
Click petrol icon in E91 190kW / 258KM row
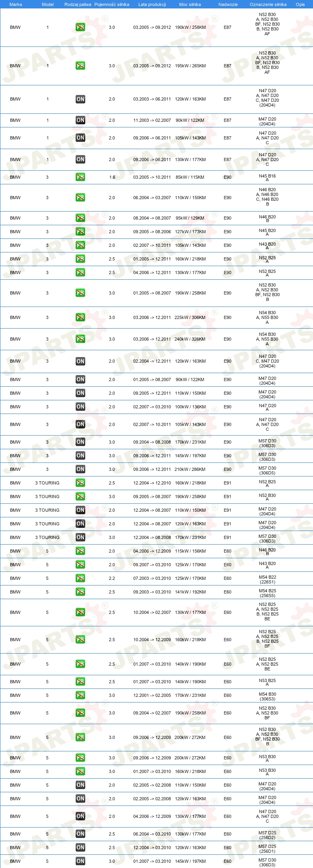tap(80, 497)
